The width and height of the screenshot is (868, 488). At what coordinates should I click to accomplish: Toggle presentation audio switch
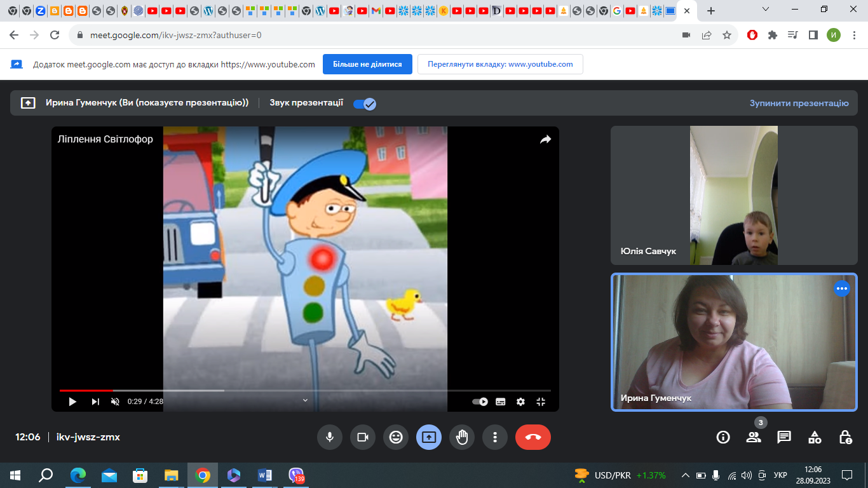(365, 104)
